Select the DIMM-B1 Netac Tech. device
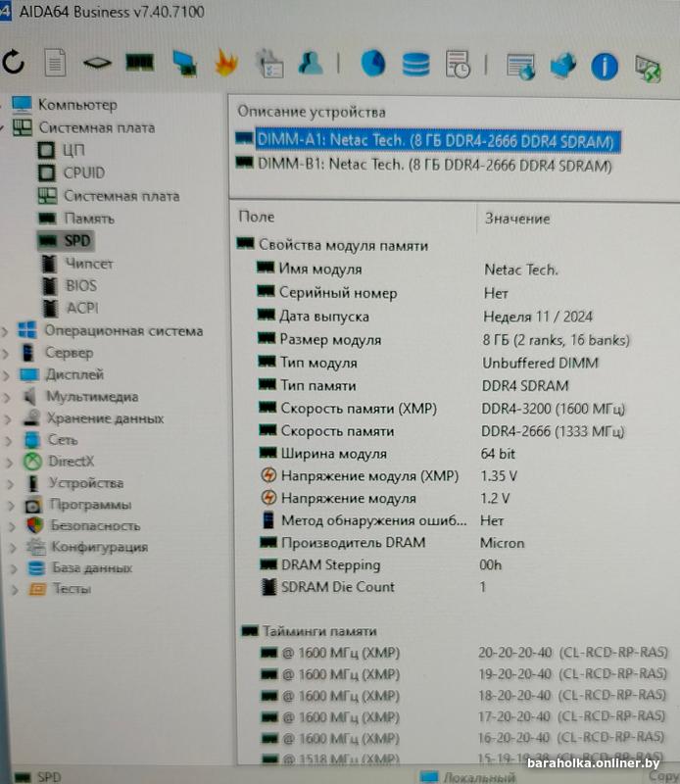This screenshot has height=784, width=680. (x=434, y=165)
